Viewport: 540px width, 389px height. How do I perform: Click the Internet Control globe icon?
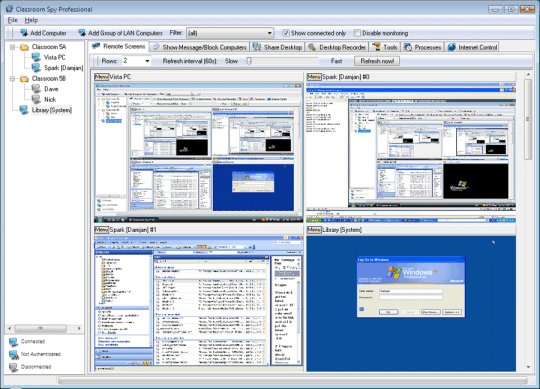coord(452,47)
